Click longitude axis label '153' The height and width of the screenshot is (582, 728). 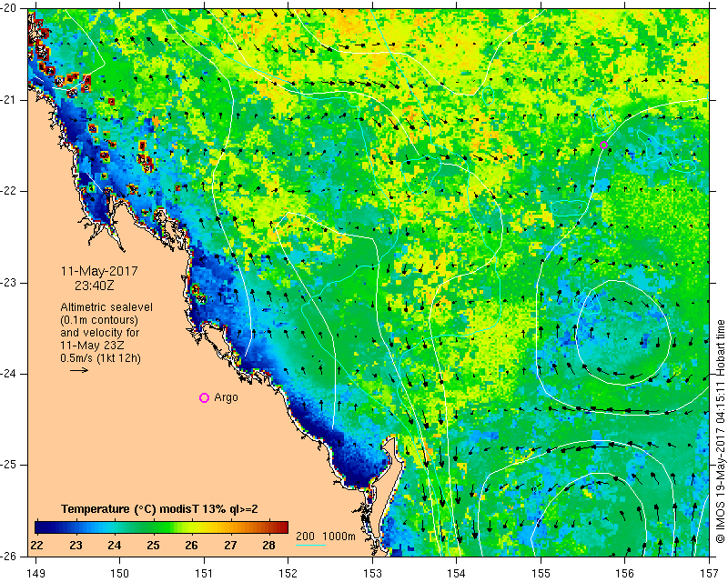(372, 574)
